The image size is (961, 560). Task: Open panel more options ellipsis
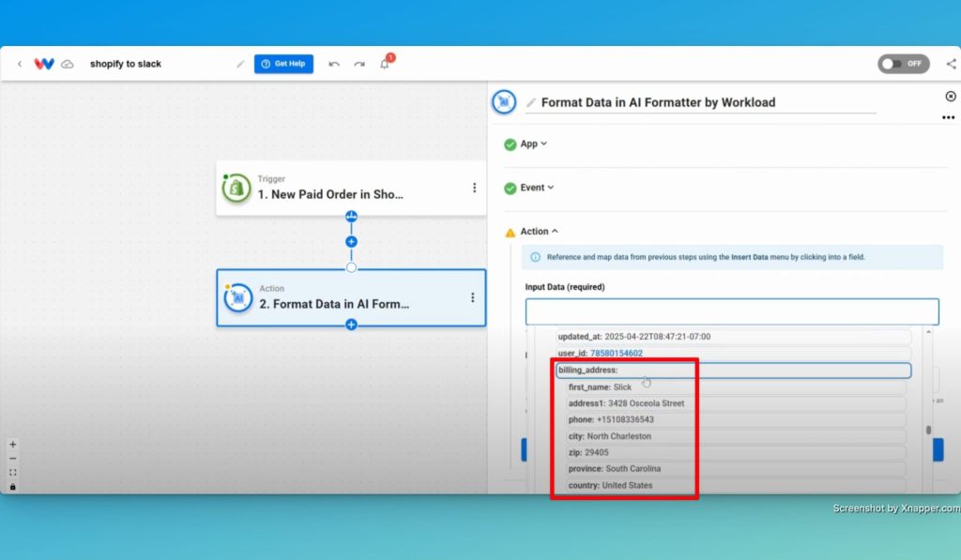[948, 117]
